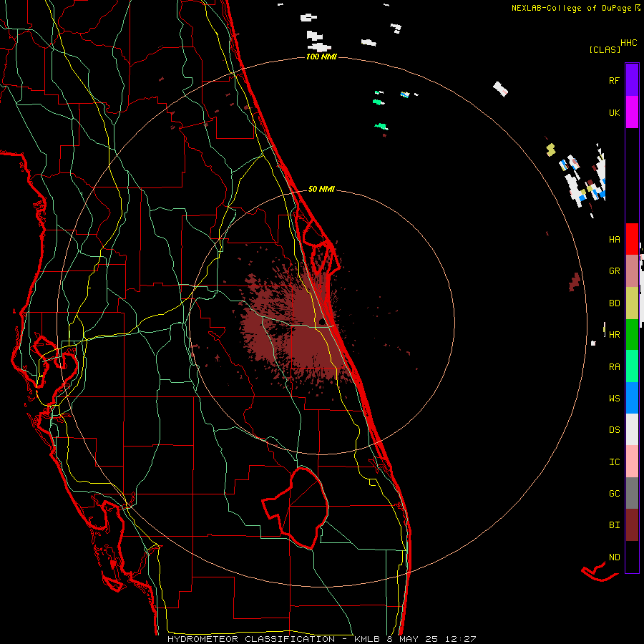Screen dimensions: 644x644
Task: Click the 'GR' legend label
Action: (614, 271)
